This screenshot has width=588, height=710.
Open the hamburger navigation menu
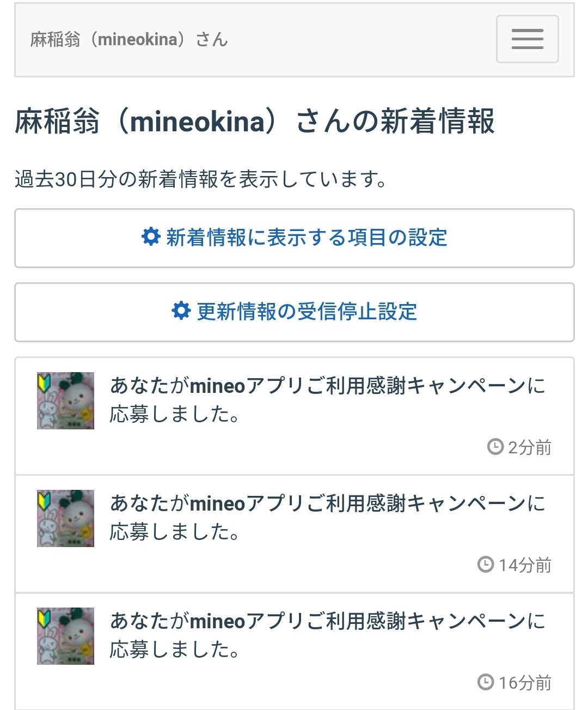coord(527,39)
